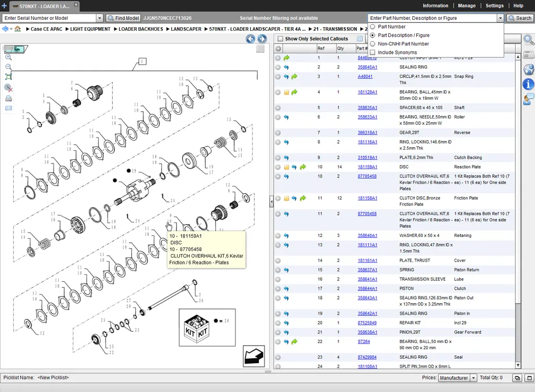The image size is (535, 392).
Task: Click the parts list scrollbar down arrow
Action: tap(518, 365)
